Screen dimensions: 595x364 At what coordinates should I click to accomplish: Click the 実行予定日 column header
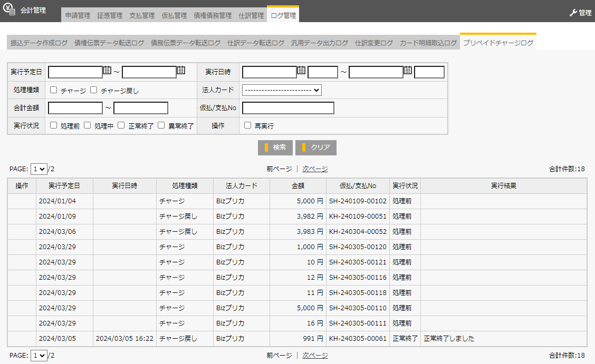pos(64,186)
